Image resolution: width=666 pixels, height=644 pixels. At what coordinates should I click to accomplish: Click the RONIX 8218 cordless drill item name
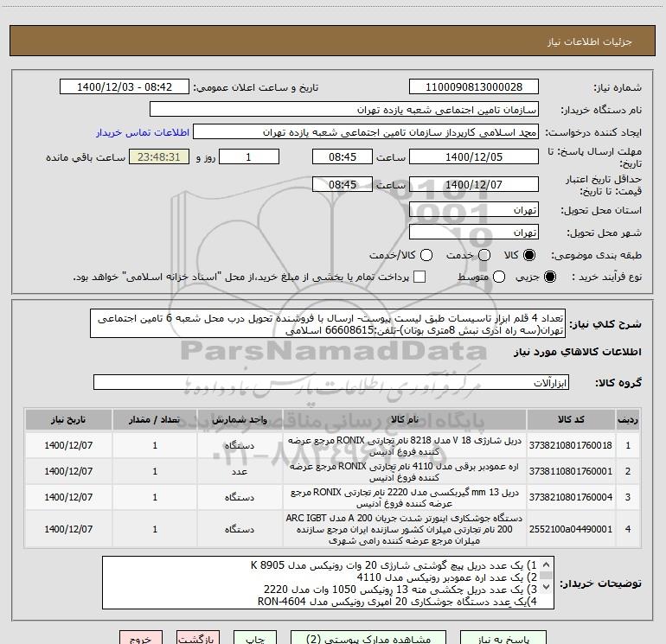coord(405,446)
